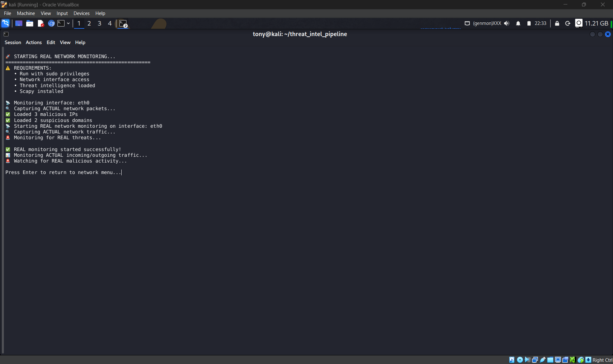Click the volume speaker icon

(507, 23)
